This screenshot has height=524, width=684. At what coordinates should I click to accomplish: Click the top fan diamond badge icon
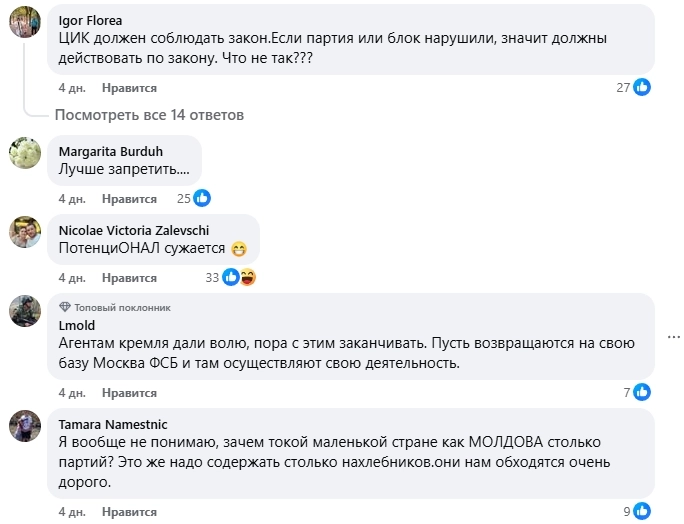click(x=65, y=307)
